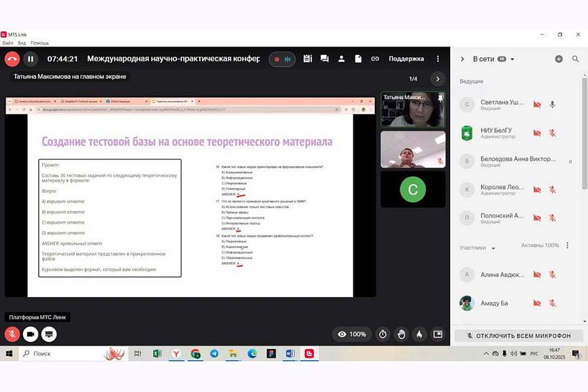
Task: Collapse the 'Участники' section list
Action: tap(493, 248)
